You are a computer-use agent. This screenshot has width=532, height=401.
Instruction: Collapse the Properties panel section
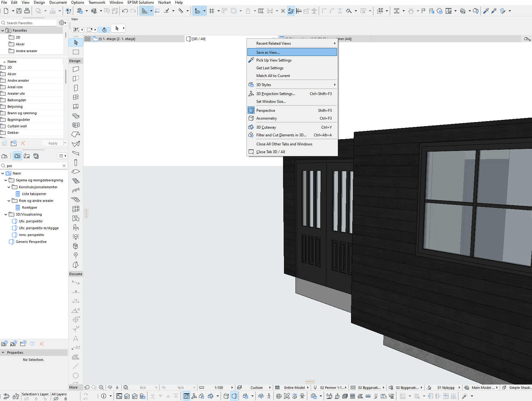(x=3, y=353)
